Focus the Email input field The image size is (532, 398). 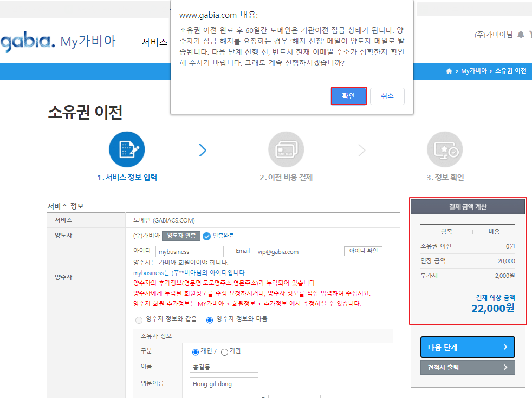click(x=298, y=252)
